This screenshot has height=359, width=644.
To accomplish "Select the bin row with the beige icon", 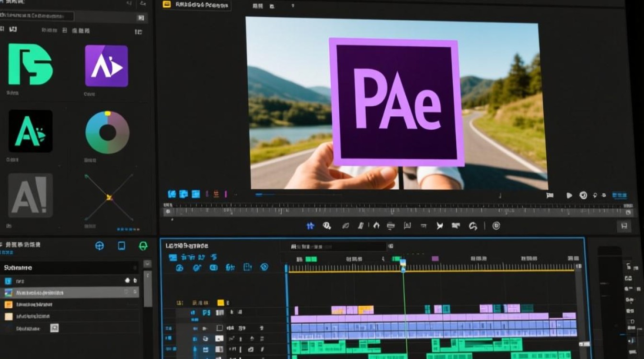I will tap(69, 316).
